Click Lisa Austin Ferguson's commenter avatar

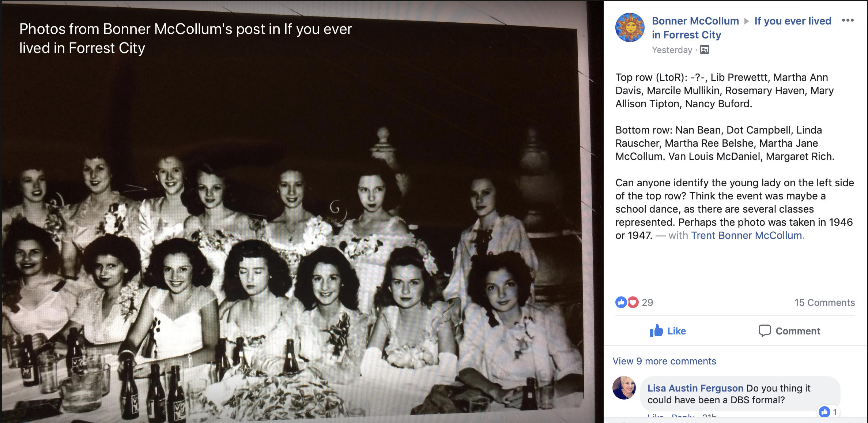tap(624, 388)
